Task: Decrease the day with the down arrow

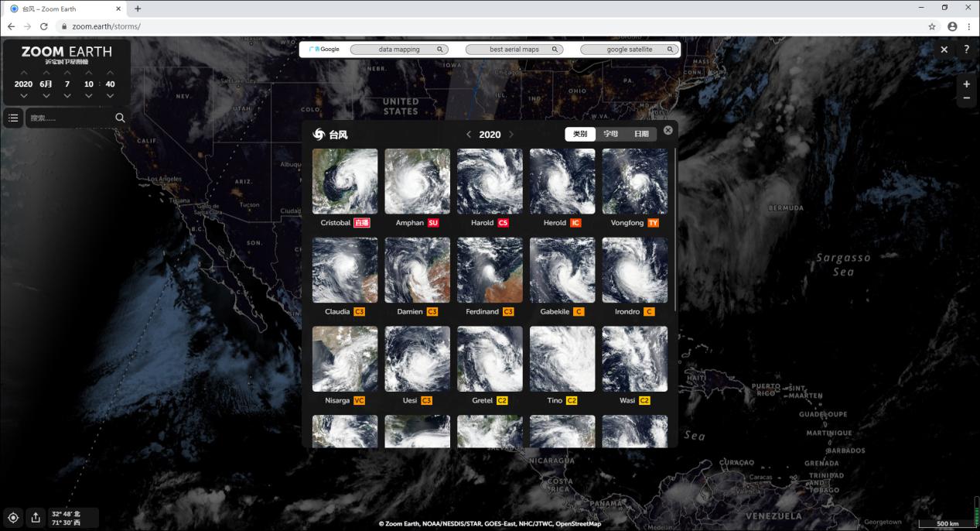Action: point(67,96)
